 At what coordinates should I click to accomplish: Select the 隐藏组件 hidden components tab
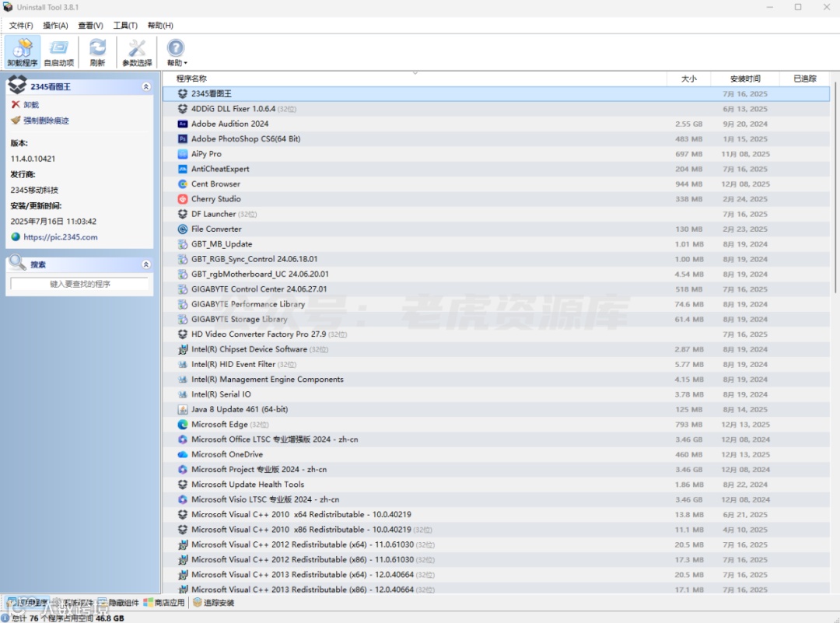pyautogui.click(x=118, y=603)
